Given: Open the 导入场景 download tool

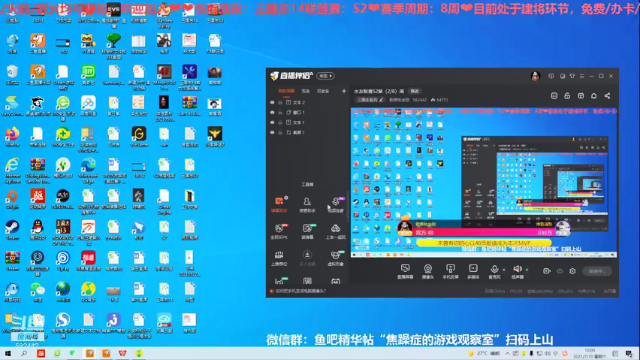Looking at the screenshot, I should (x=307, y=258).
